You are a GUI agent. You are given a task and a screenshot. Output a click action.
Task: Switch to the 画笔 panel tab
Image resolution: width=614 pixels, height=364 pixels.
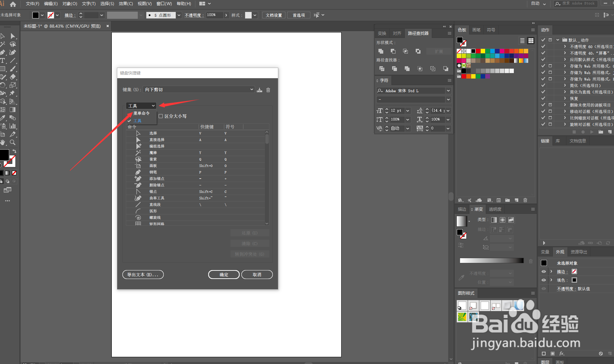pyautogui.click(x=476, y=30)
